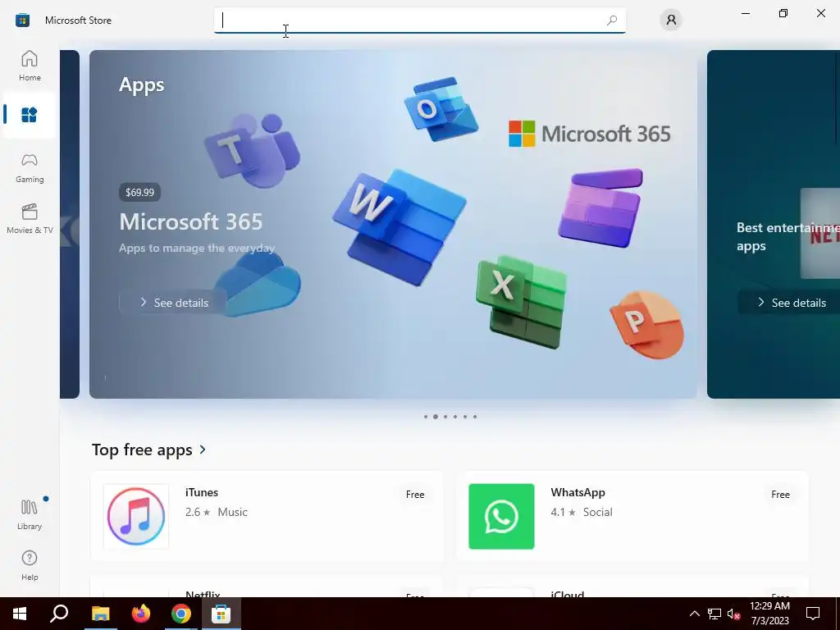Click the muted volume tray icon
This screenshot has width=840, height=630.
coord(733,614)
